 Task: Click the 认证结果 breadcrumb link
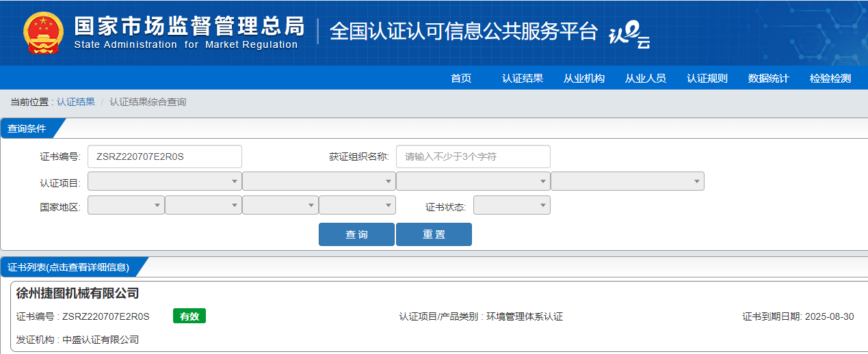[76, 102]
